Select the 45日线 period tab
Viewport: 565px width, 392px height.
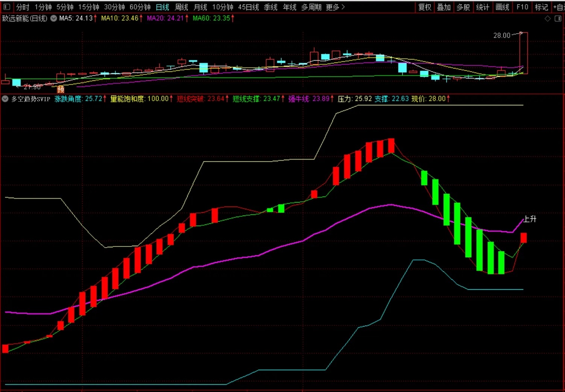[248, 7]
